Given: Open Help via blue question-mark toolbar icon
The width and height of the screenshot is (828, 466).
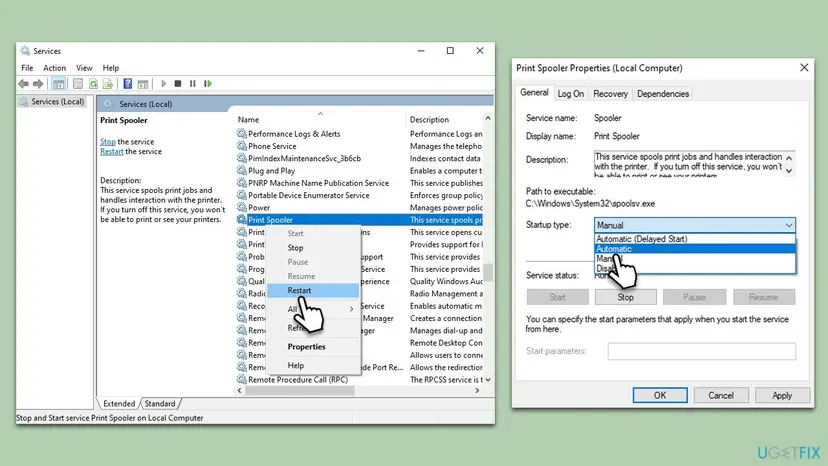Looking at the screenshot, I should coord(128,83).
